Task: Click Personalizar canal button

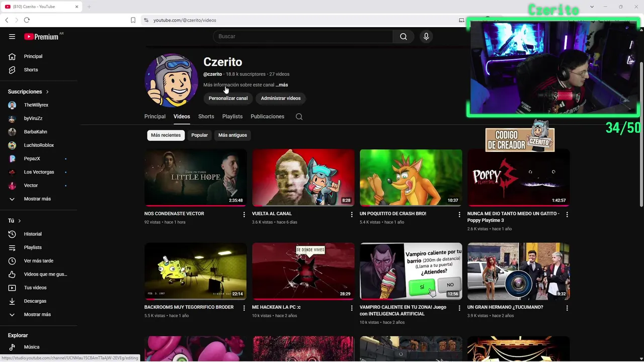Action: pyautogui.click(x=228, y=99)
